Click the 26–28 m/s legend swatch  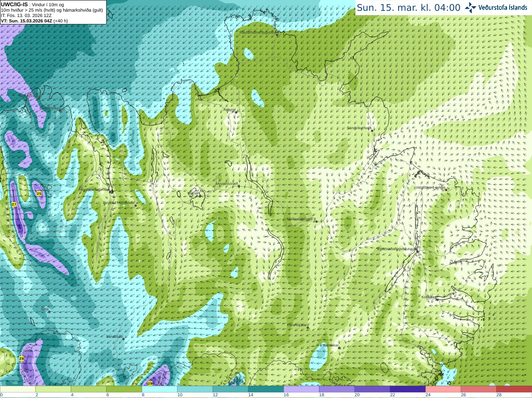[x=479, y=389]
